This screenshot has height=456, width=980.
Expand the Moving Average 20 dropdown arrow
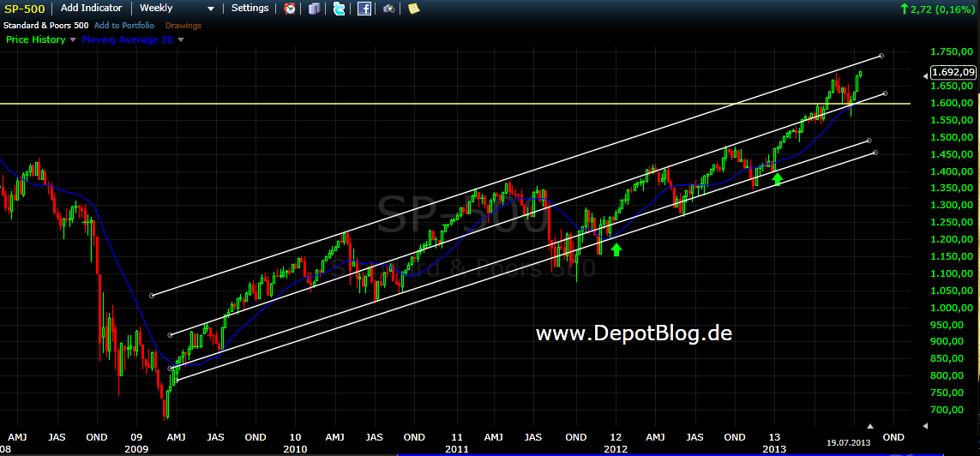tap(181, 39)
